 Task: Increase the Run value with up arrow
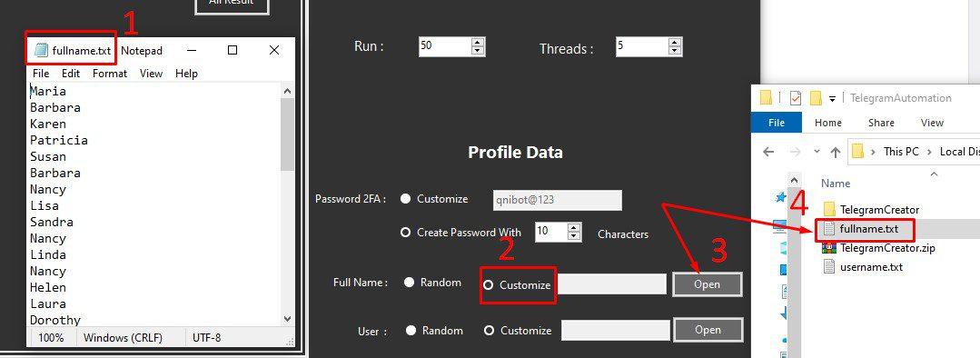coord(478,43)
